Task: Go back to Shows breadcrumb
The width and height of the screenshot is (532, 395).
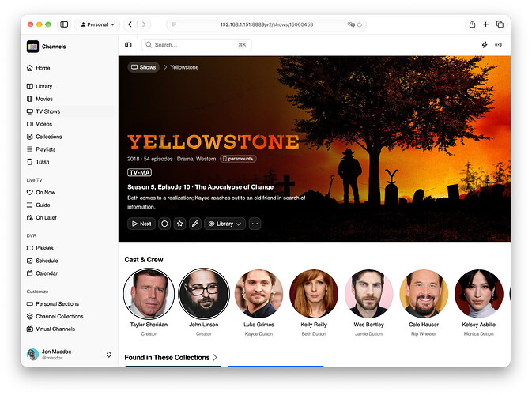Action: 144,67
